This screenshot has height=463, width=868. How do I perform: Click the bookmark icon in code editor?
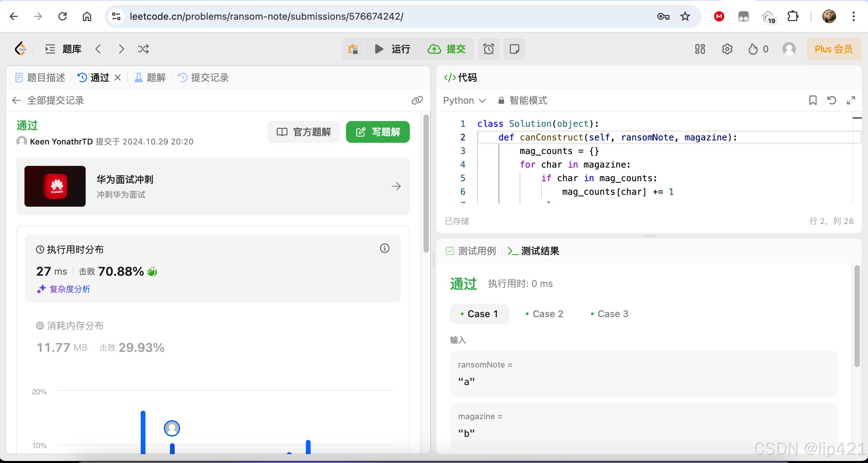[813, 100]
